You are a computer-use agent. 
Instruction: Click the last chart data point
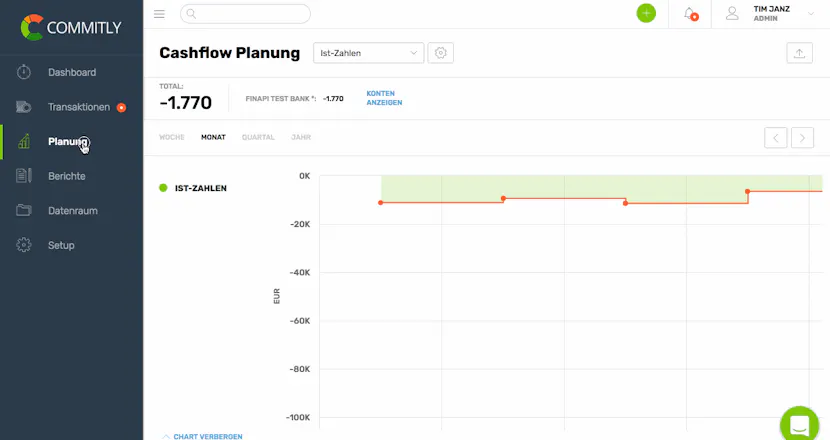(x=747, y=192)
